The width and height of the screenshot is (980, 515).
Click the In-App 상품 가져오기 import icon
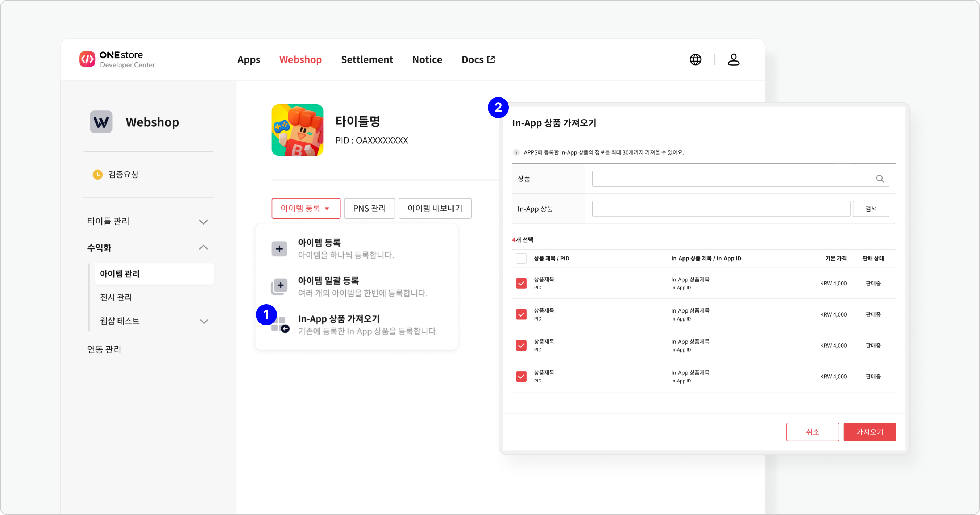pyautogui.click(x=281, y=325)
